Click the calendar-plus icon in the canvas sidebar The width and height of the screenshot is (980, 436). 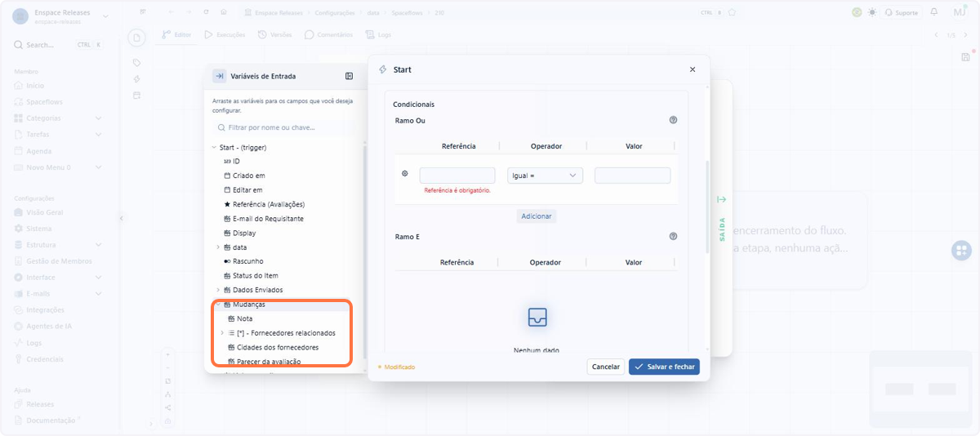point(137,95)
